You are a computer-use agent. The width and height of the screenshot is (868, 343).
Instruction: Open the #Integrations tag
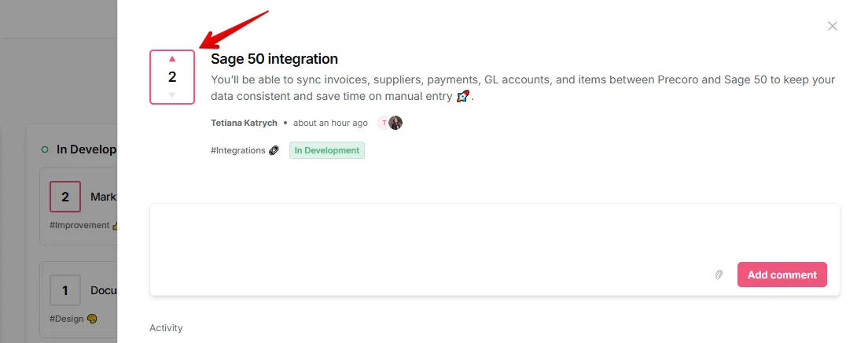coord(245,150)
